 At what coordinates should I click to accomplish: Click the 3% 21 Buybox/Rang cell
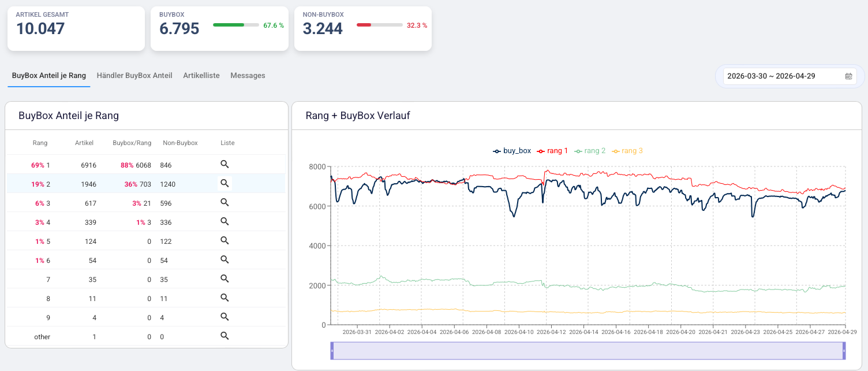141,203
